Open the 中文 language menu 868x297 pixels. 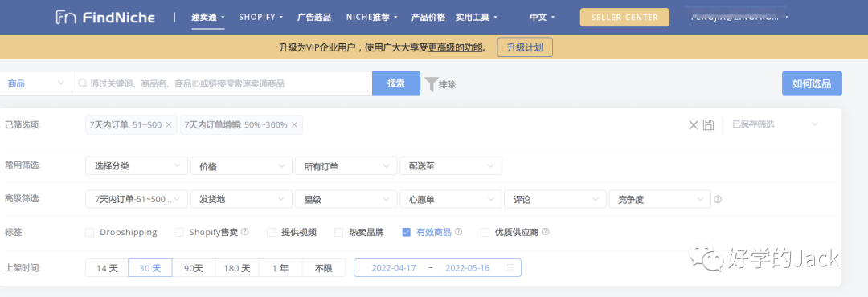point(542,17)
